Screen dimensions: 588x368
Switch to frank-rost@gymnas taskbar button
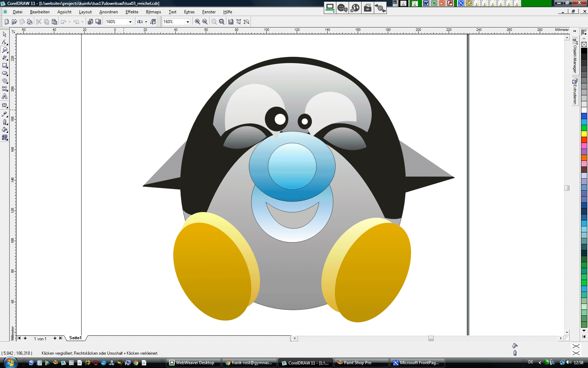pos(250,363)
